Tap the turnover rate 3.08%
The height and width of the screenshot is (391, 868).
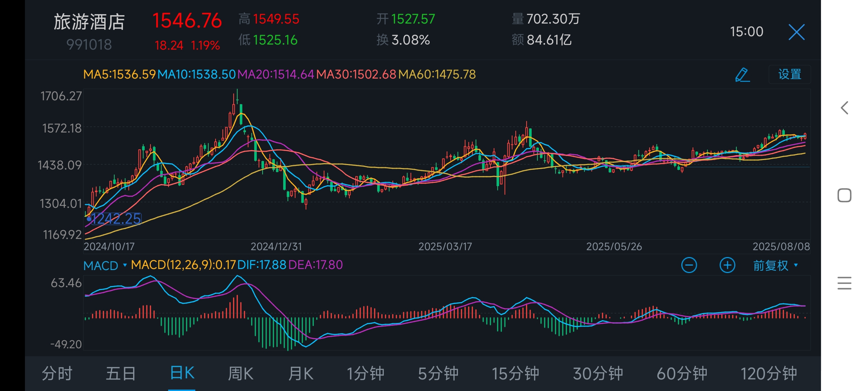tap(411, 40)
